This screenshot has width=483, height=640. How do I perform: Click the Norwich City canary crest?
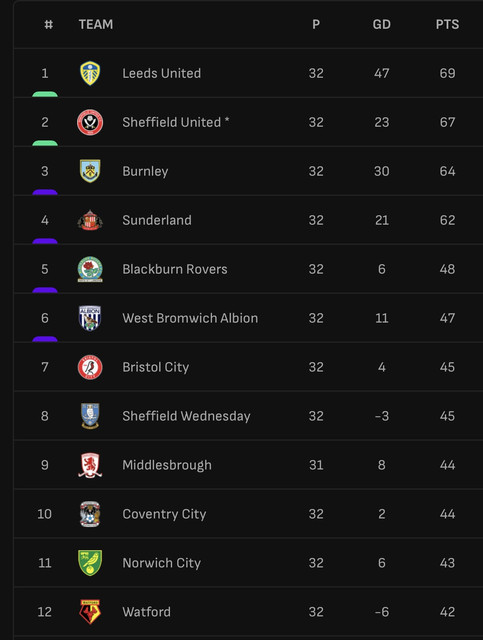[x=90, y=563]
